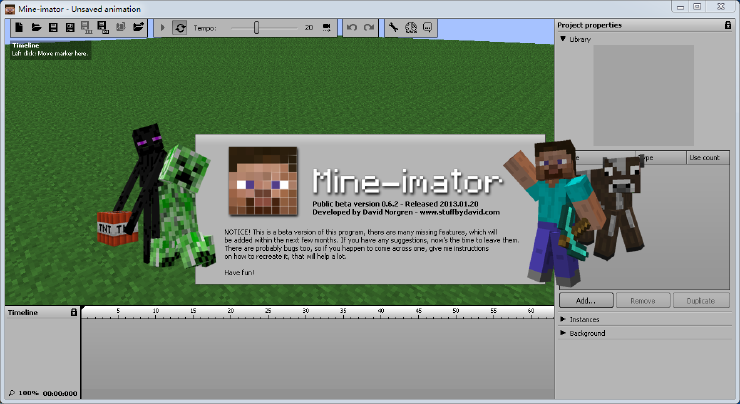Click the 00:00:000 timecode display
The image size is (740, 404).
tap(60, 394)
